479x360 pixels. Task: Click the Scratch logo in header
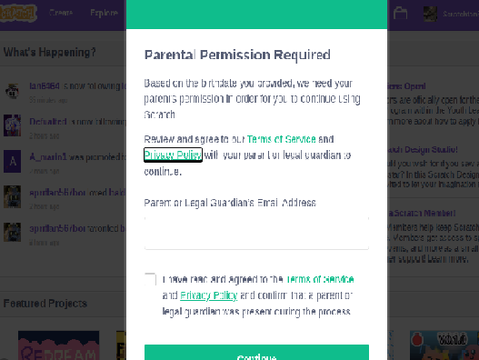[x=18, y=13]
